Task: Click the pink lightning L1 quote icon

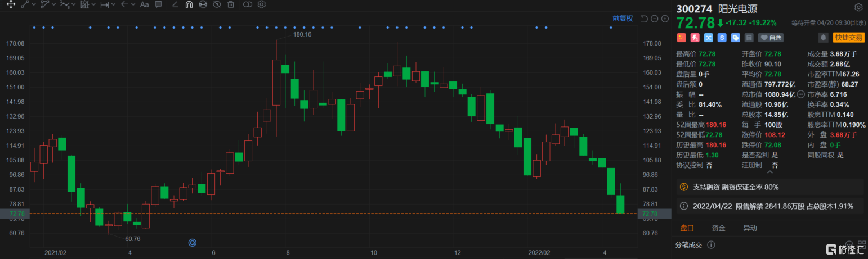Action: point(695,38)
